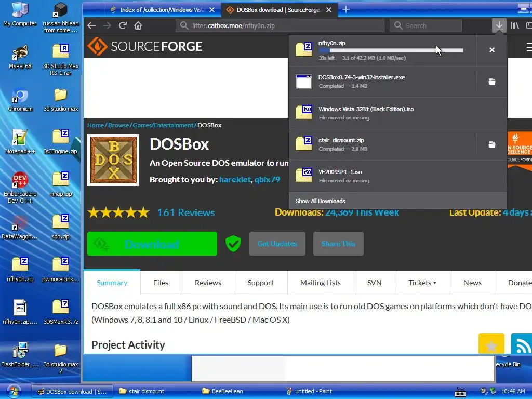Screen dimensions: 532x399
Task: Click the URL address bar
Action: pos(280,25)
